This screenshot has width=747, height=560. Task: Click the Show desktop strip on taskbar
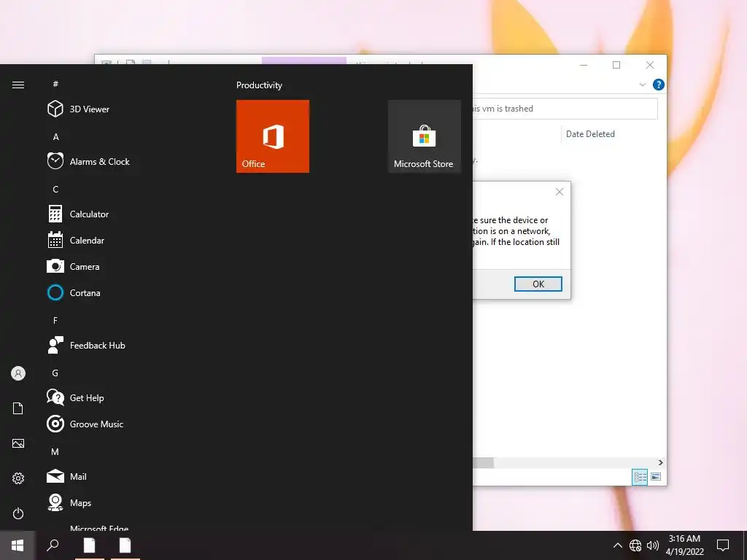[x=745, y=545]
